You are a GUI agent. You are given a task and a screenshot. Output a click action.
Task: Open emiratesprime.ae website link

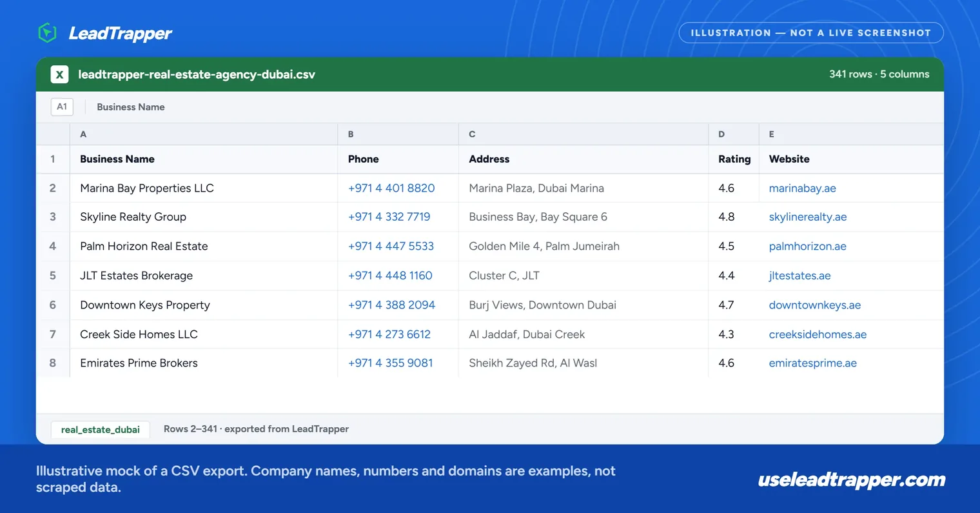tap(812, 363)
